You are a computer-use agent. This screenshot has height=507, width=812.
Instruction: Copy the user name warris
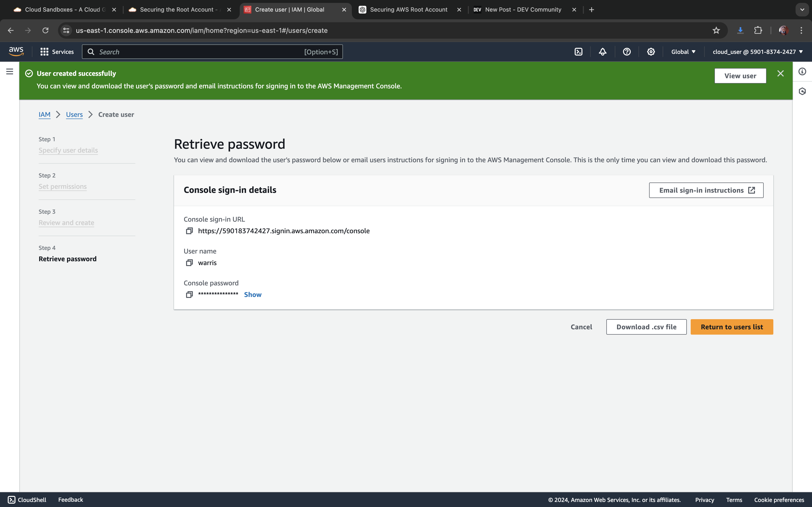pyautogui.click(x=189, y=263)
